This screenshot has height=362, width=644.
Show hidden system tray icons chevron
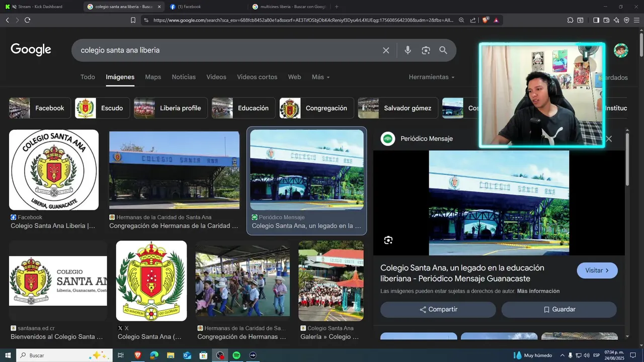pos(562,355)
